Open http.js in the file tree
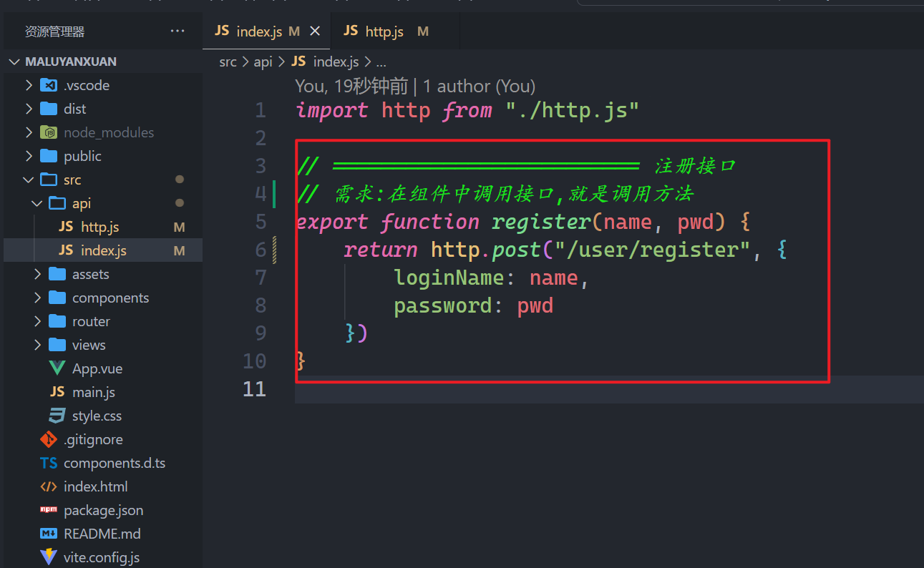The width and height of the screenshot is (924, 568). click(101, 227)
